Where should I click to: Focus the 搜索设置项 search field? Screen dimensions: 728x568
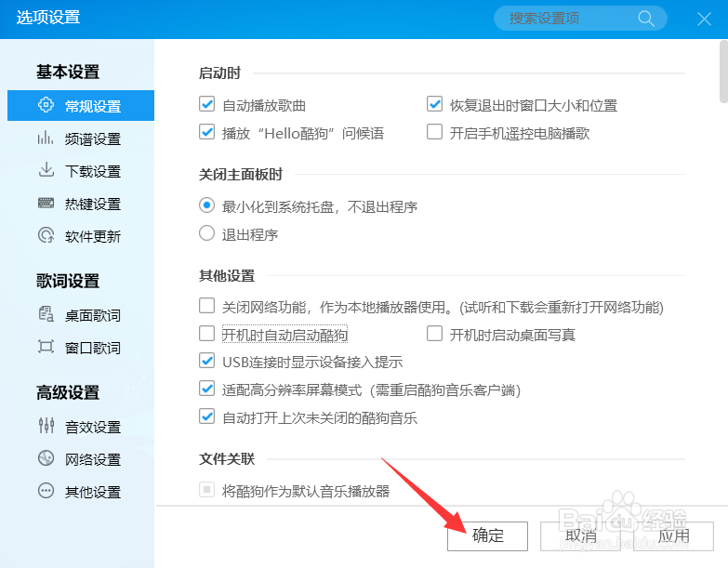(580, 19)
